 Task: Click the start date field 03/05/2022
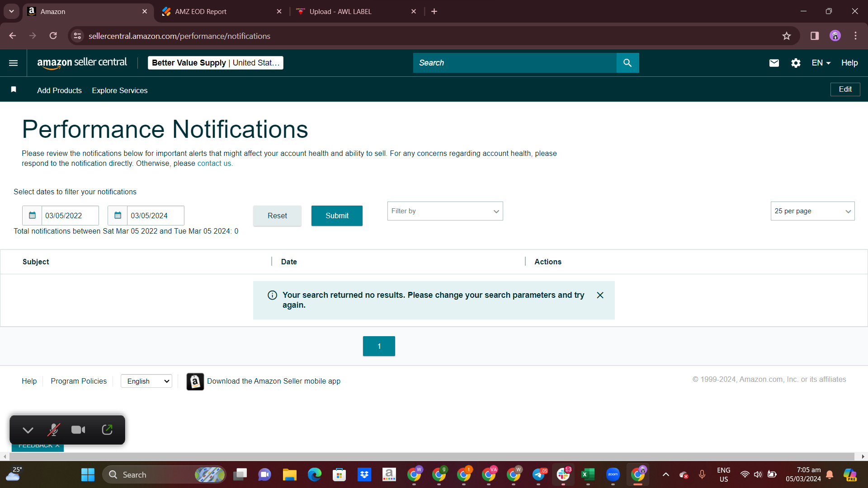point(70,216)
